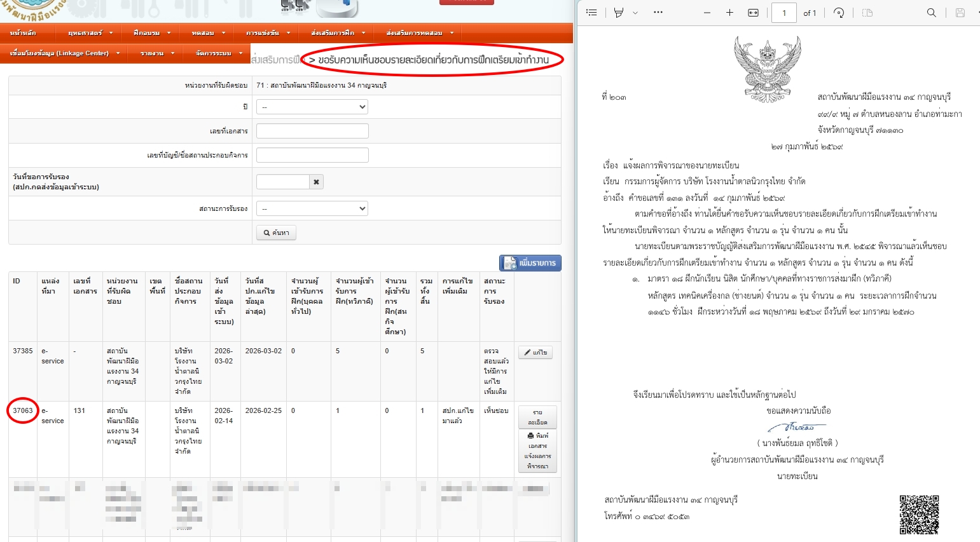Click the ค้นหา search button
Screen dimensions: 980x542
point(276,233)
